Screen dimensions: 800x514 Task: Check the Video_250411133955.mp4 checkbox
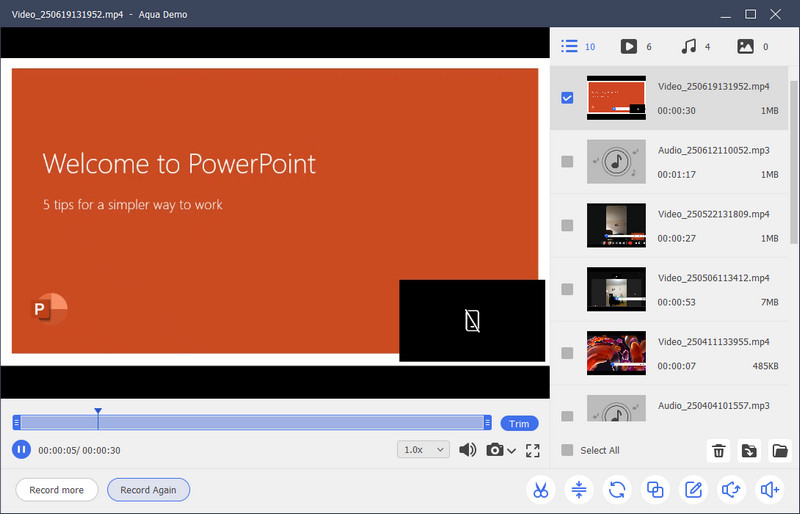coord(567,353)
